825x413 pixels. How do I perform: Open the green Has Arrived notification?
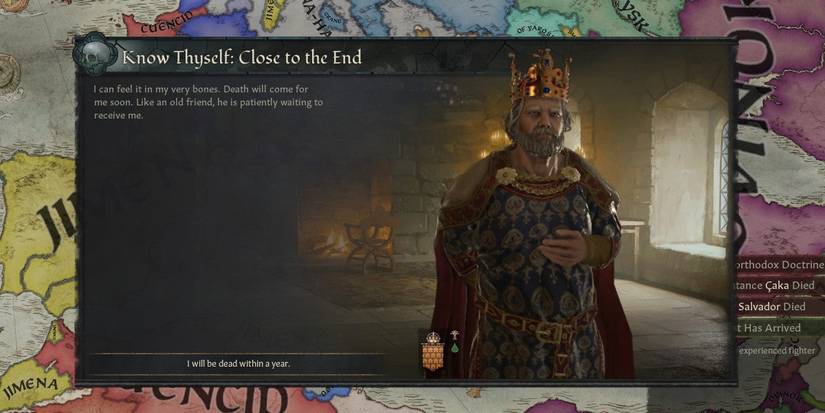pos(780,328)
